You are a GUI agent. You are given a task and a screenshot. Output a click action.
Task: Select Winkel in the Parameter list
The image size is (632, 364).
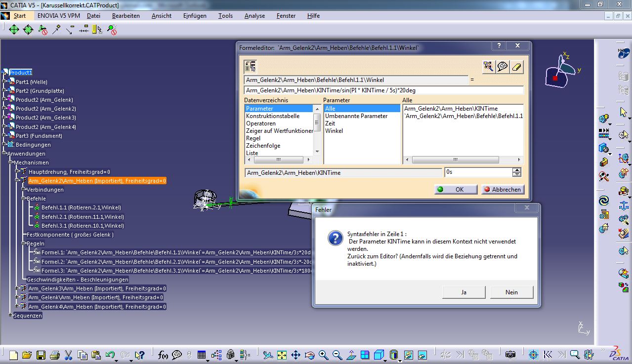[334, 131]
